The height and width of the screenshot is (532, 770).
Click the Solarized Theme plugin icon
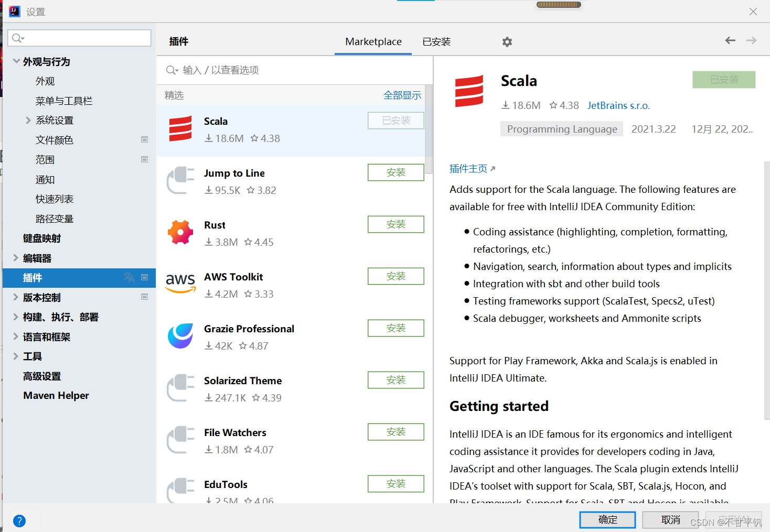180,388
